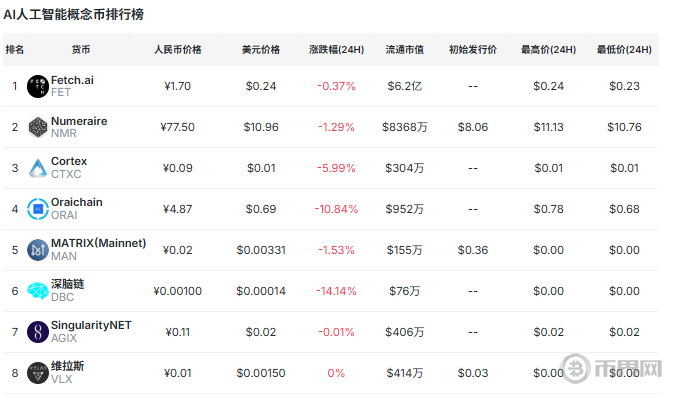This screenshot has width=673, height=396.
Task: Click the Numeraire coin logo
Action: (38, 127)
